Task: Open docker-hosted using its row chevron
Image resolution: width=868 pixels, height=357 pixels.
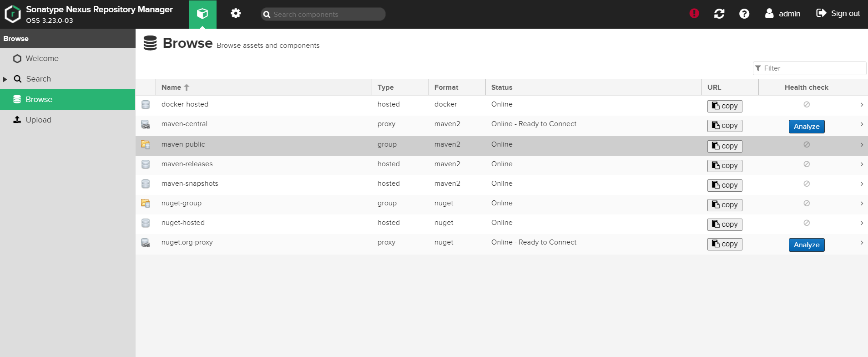Action: 861,105
